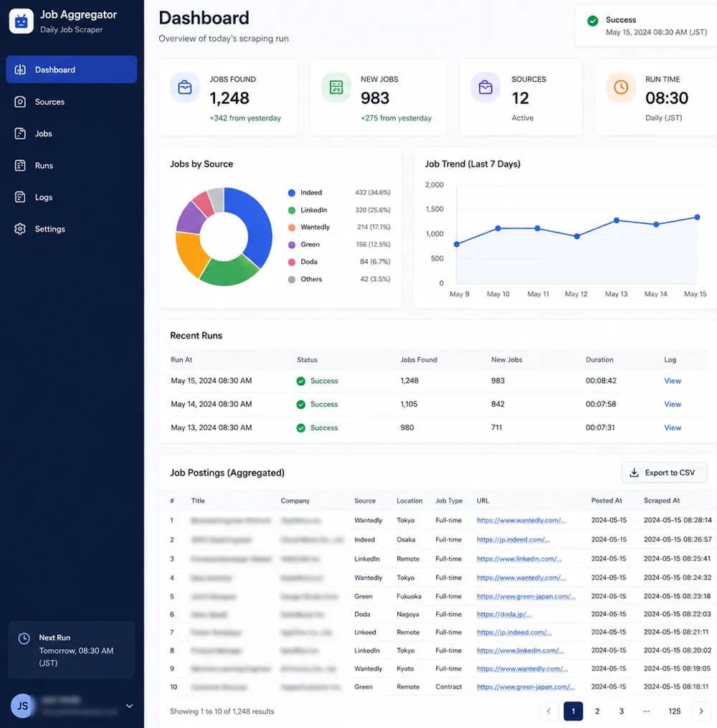Click the May 13 data point on trend chart
Screen dimensions: 717x728
click(x=617, y=220)
